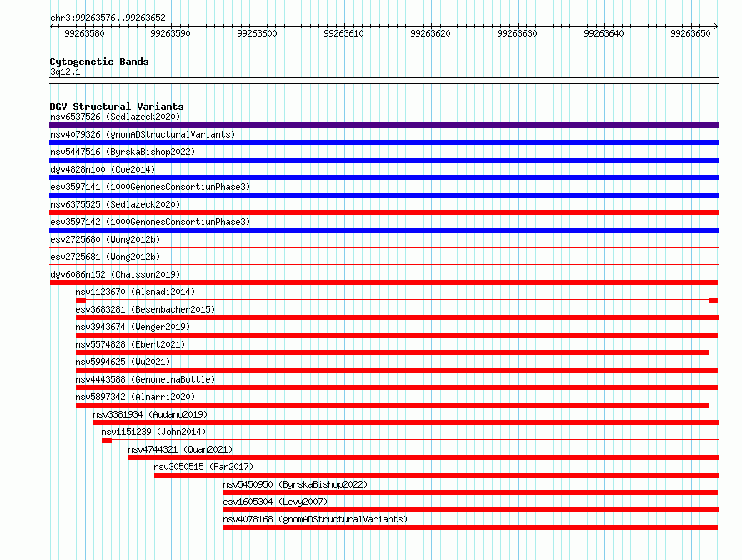Click esv2725680 (Wong2012b) label
This screenshot has width=742, height=560.
coord(105,239)
